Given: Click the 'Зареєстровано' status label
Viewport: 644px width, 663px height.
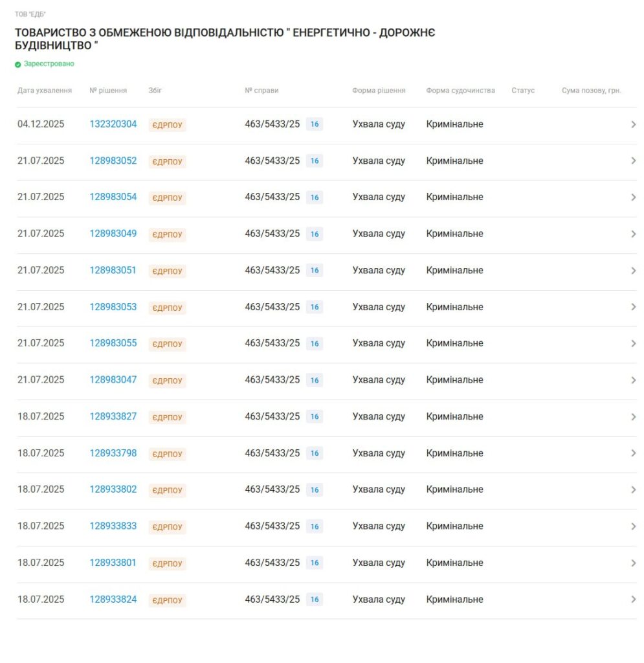Looking at the screenshot, I should [49, 64].
